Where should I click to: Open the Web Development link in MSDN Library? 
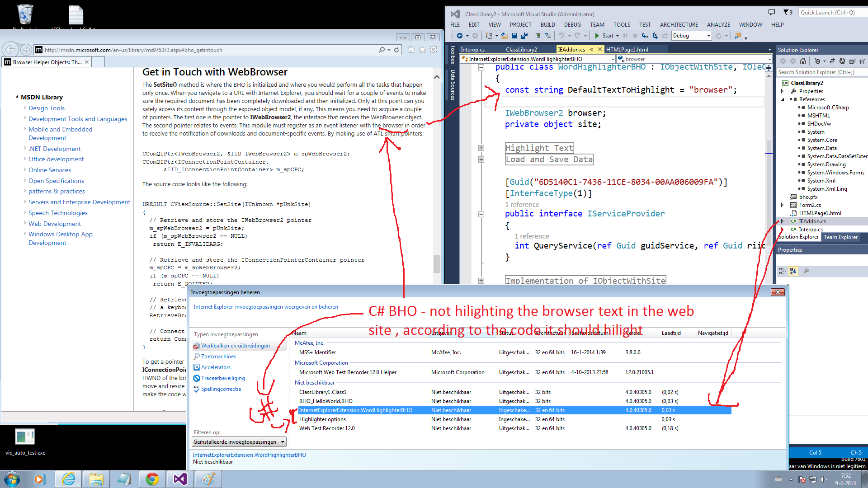pos(55,224)
